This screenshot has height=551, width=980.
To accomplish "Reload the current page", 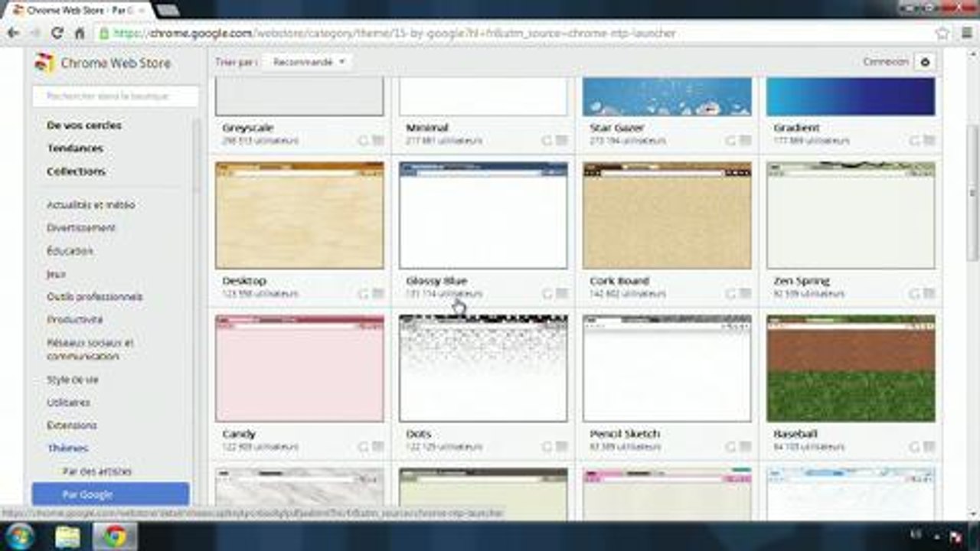I will [57, 34].
